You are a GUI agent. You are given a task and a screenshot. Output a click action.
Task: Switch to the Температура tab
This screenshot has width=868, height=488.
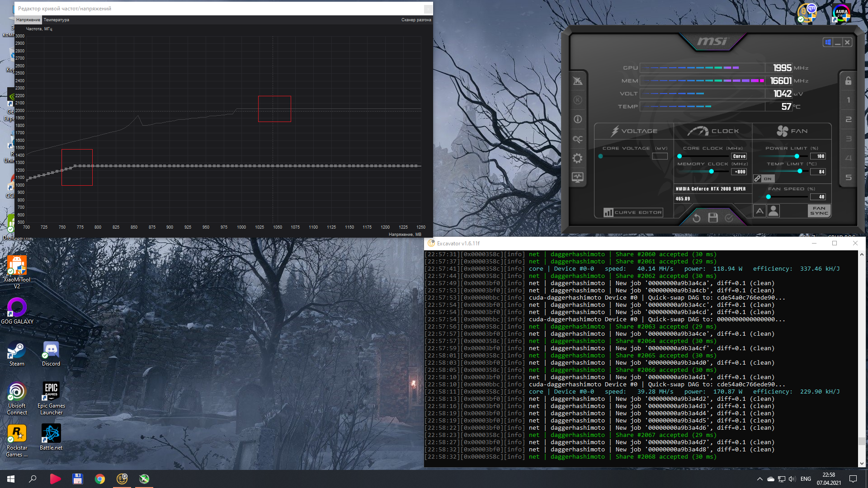pyautogui.click(x=56, y=20)
